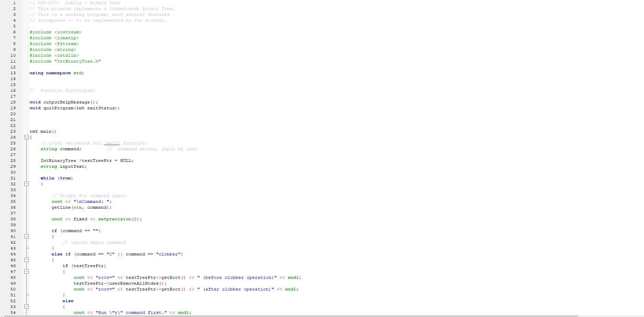Viewport: 644px width, 317px height.
Task: Toggle the fold marker beside line 45
Action: pos(27,260)
